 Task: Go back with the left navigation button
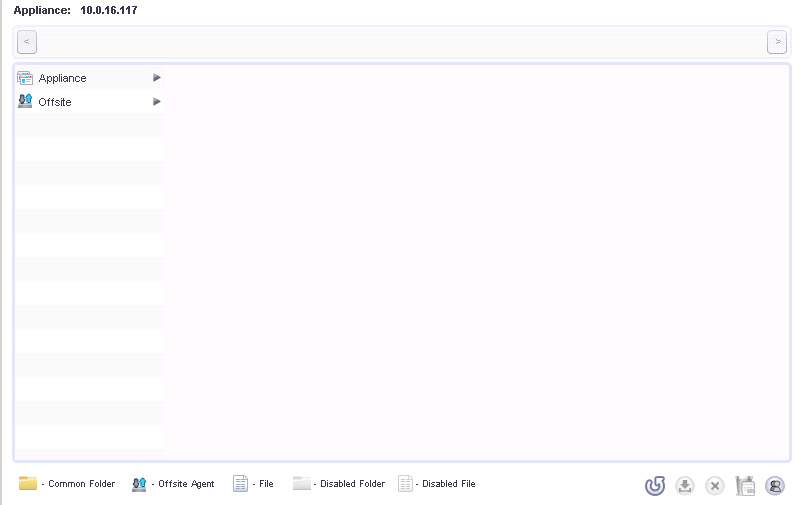27,42
